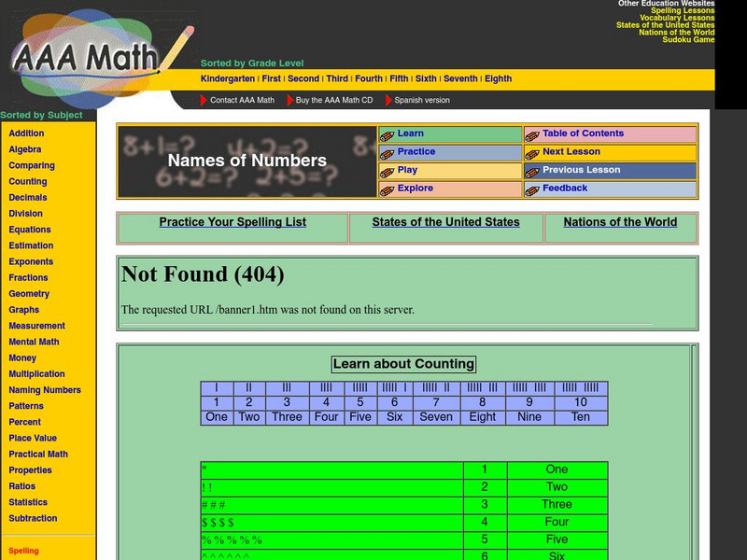The image size is (747, 560).
Task: Click pencil icon beside Previous Lesson
Action: pyautogui.click(x=532, y=172)
